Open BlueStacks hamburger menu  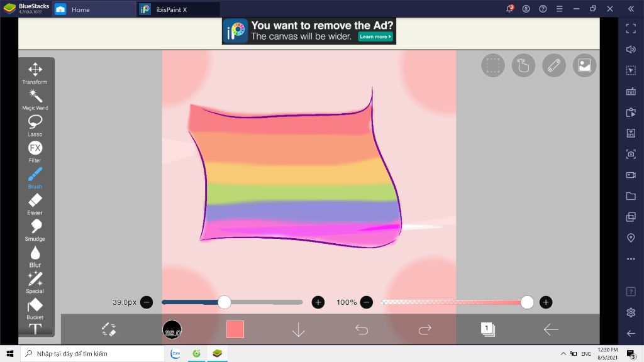(559, 9)
